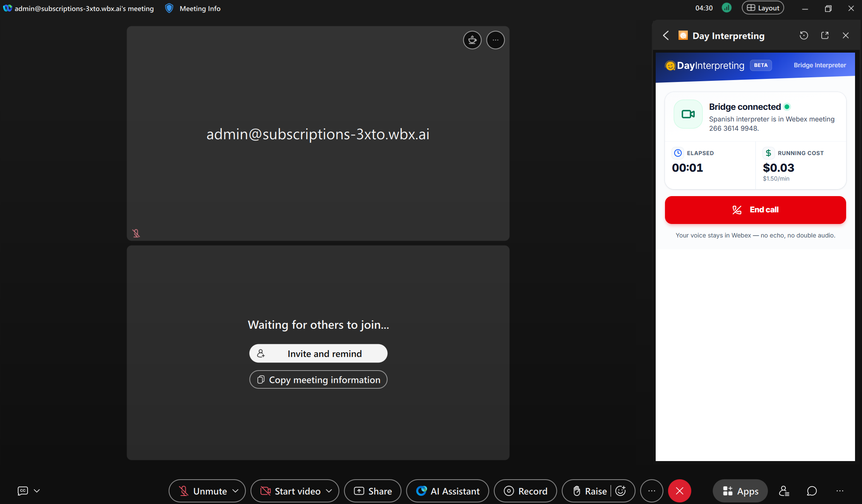Open the Layout options button

point(763,8)
